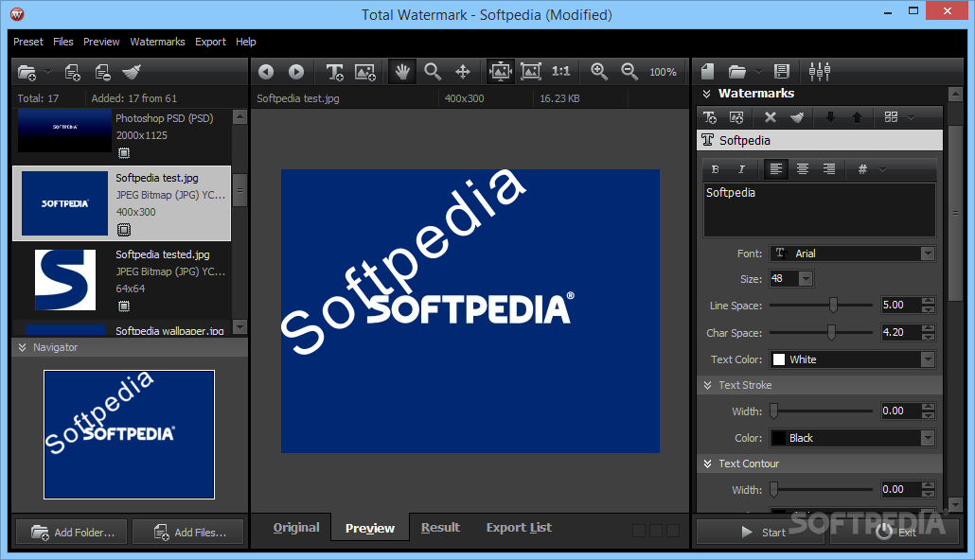Open settings sliders icon
Image resolution: width=975 pixels, height=560 pixels.
[x=820, y=72]
